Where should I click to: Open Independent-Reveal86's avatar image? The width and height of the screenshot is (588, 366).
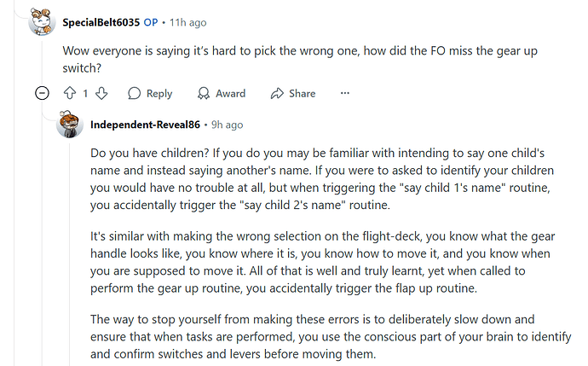pyautogui.click(x=70, y=125)
